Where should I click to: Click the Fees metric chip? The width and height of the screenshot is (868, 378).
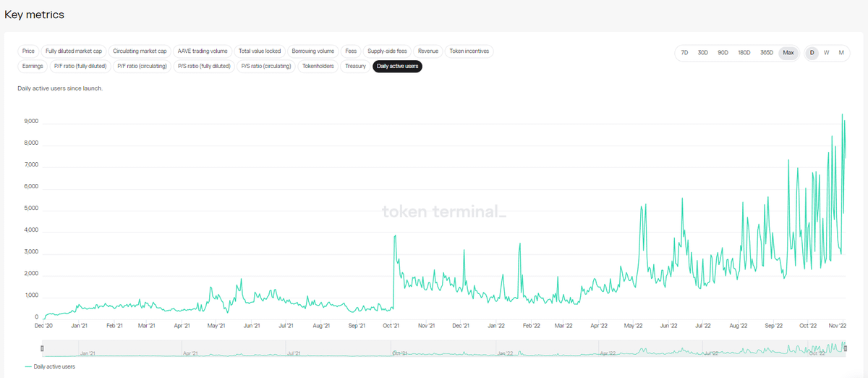pos(351,51)
